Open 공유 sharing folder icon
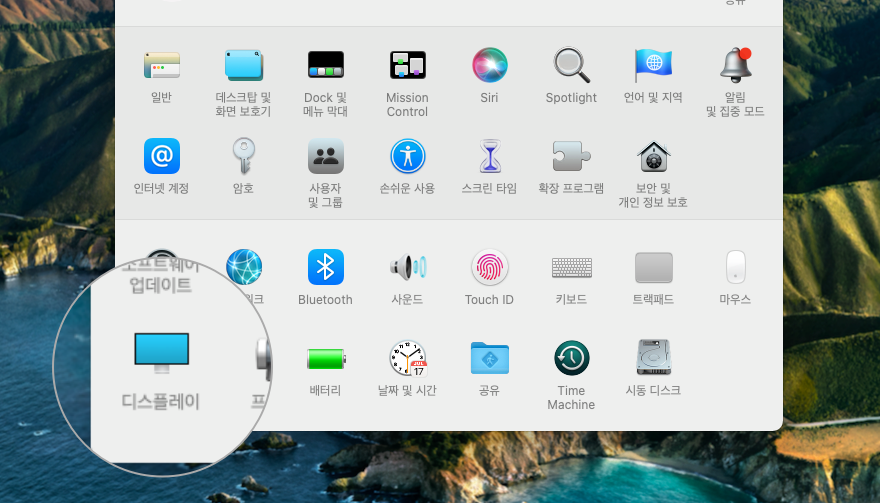The width and height of the screenshot is (880, 503). tap(489, 358)
